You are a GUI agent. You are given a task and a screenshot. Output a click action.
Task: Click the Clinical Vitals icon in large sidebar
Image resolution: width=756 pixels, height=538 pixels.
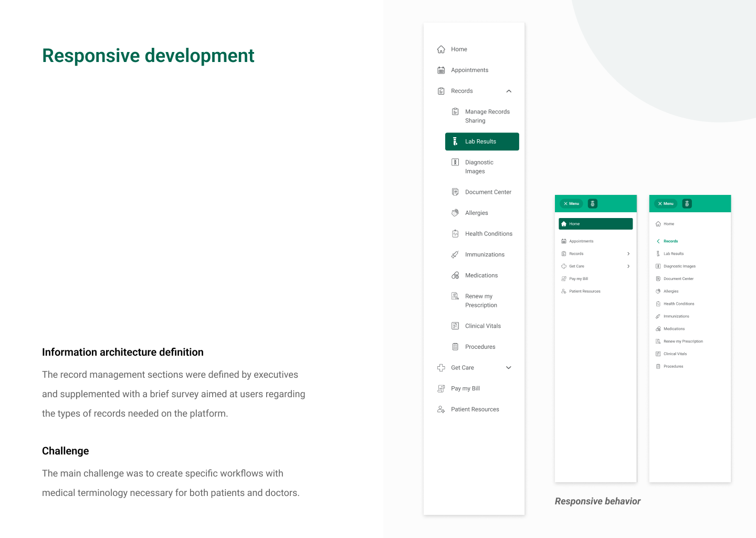pos(455,326)
